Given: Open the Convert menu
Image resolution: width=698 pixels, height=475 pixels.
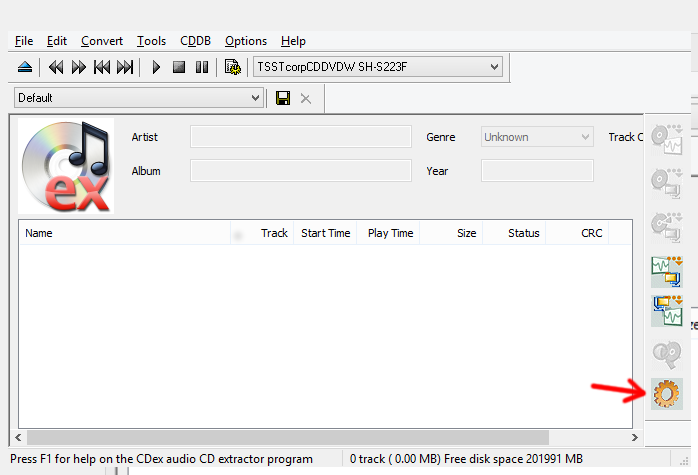Looking at the screenshot, I should [102, 41].
